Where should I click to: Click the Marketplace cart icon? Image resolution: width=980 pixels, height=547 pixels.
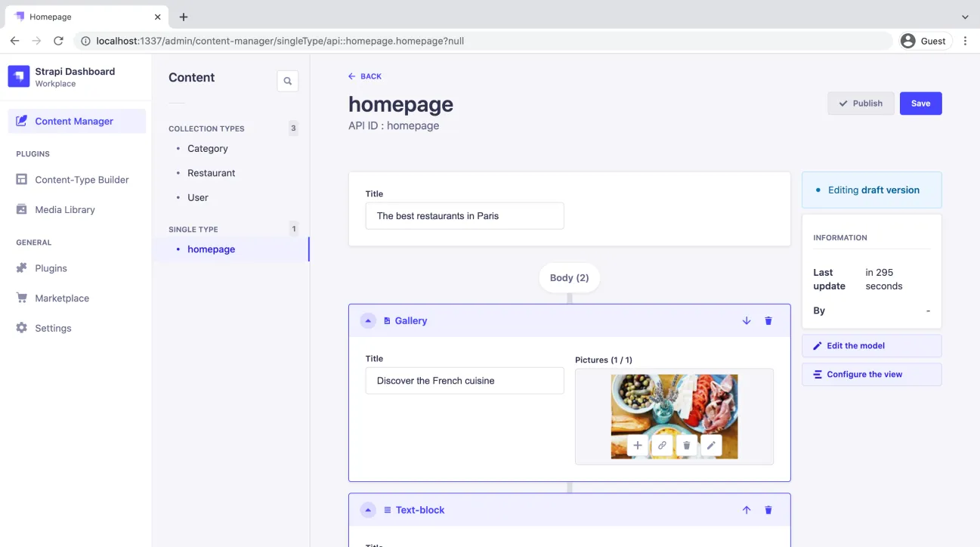coord(21,298)
